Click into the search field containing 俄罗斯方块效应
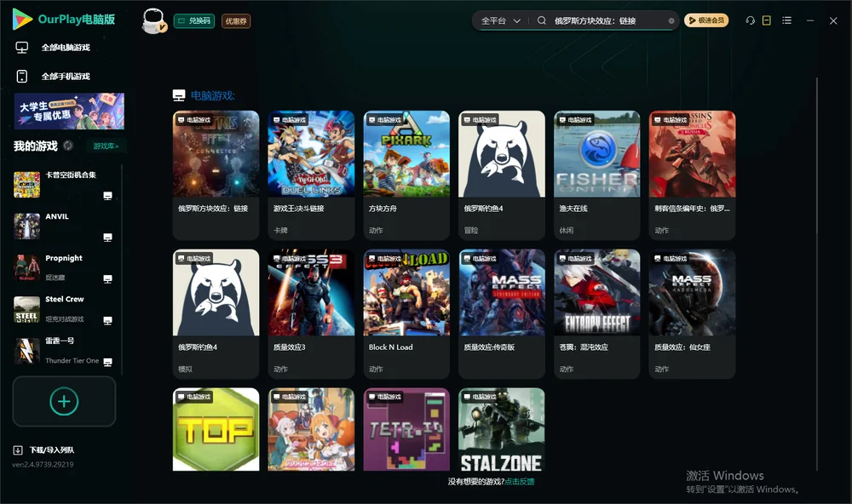 click(608, 20)
